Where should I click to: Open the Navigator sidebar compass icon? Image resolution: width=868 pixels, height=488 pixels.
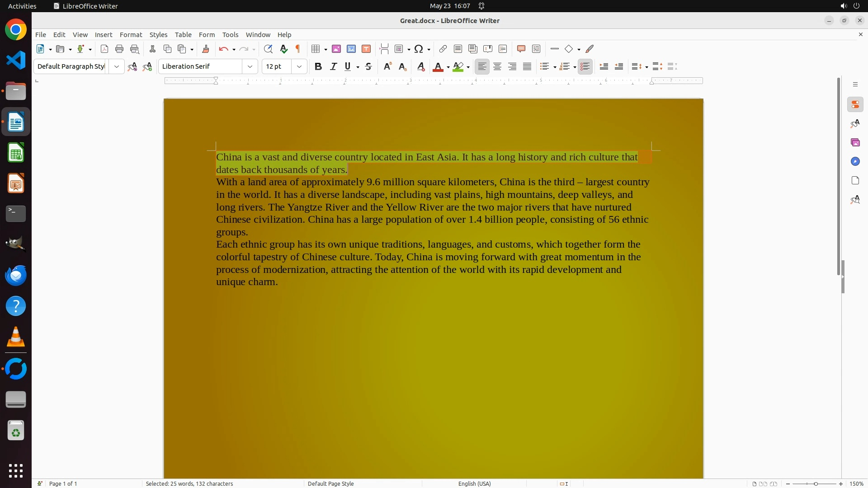click(x=855, y=162)
